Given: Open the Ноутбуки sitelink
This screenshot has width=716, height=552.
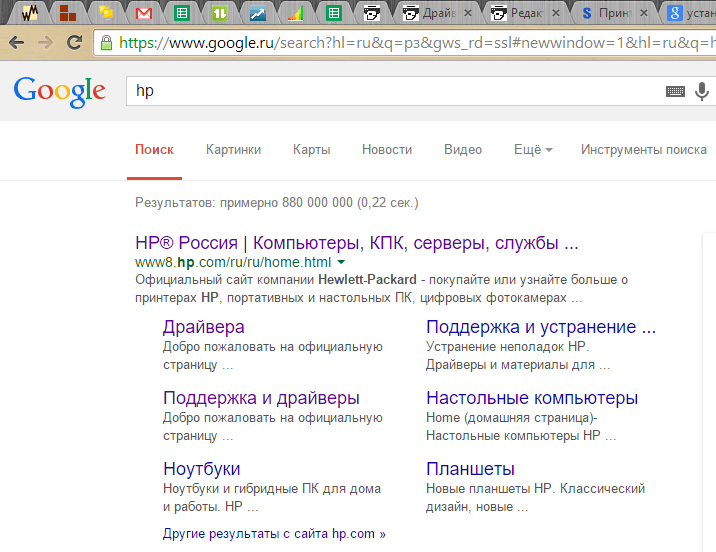Looking at the screenshot, I should [x=201, y=469].
